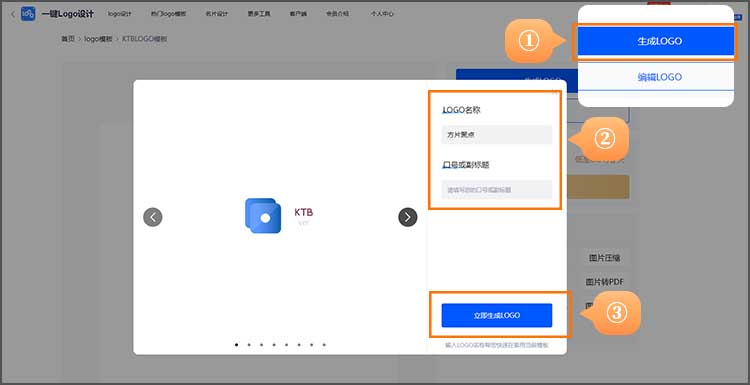This screenshot has width=750, height=385.
Task: Open the 会员介绍 nav item
Action: click(338, 14)
